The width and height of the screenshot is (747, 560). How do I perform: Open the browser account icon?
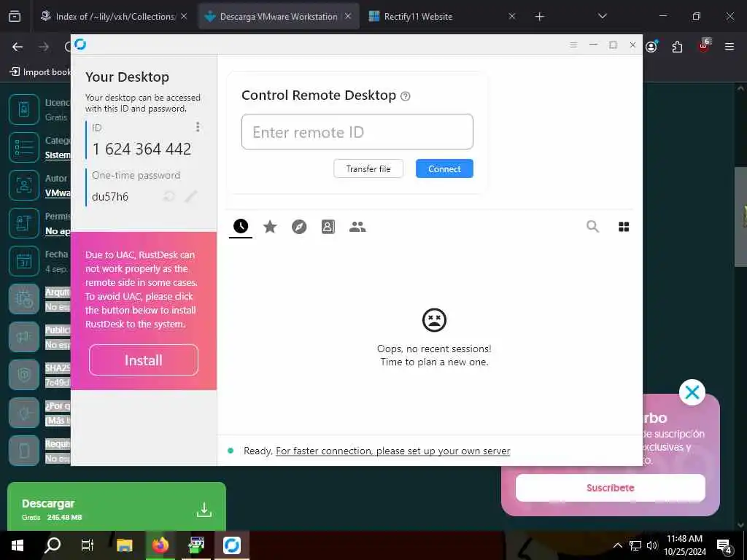tap(651, 46)
